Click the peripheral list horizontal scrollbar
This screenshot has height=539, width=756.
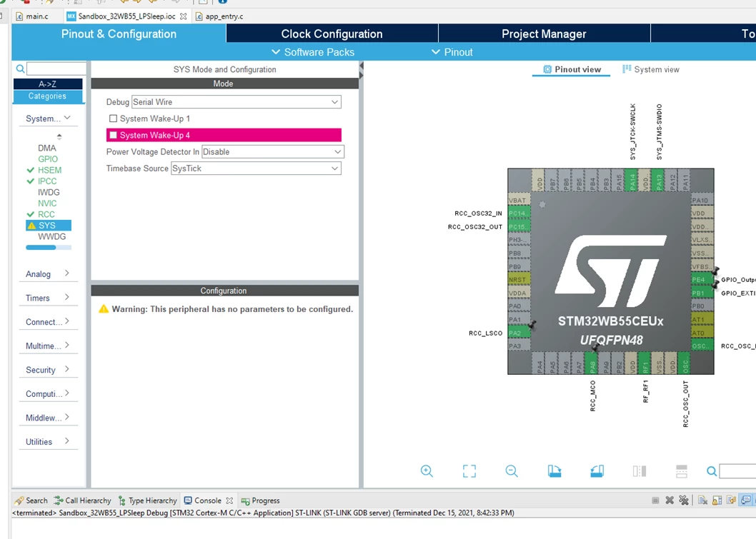[x=48, y=248]
